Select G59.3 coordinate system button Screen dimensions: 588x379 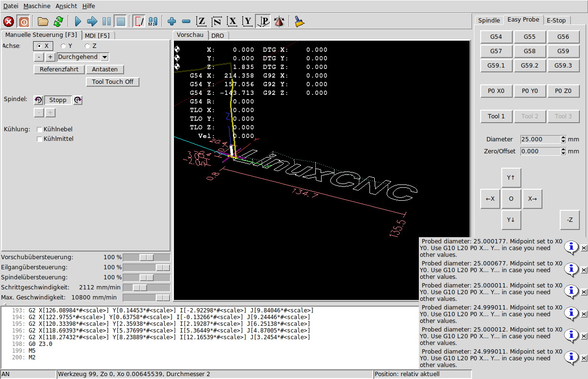pyautogui.click(x=563, y=66)
